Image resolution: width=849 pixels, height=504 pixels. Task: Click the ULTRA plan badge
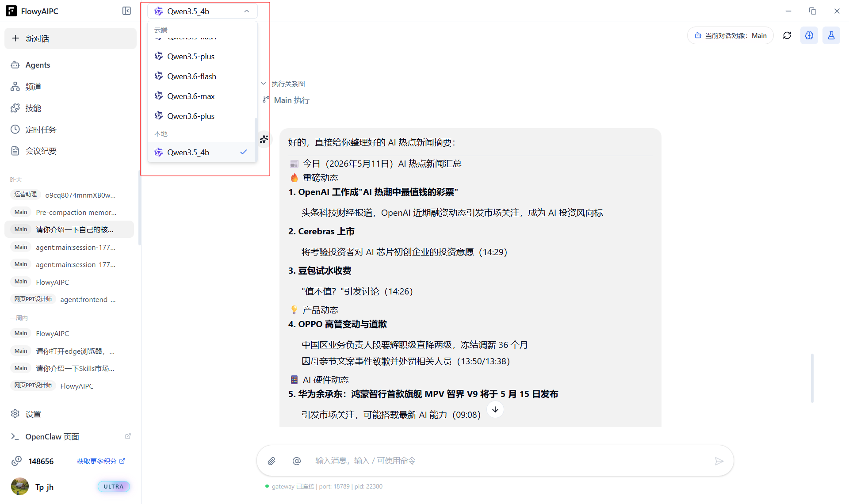click(114, 486)
